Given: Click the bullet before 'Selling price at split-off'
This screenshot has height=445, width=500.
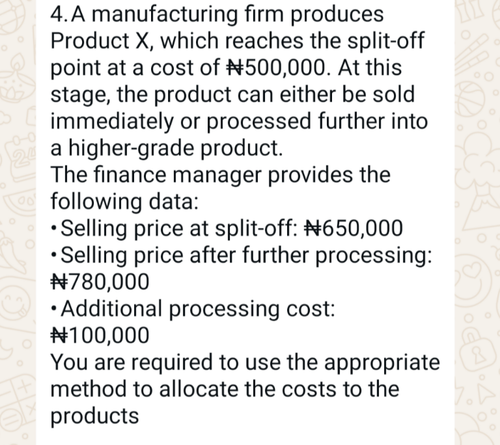Looking at the screenshot, I should pos(54,229).
